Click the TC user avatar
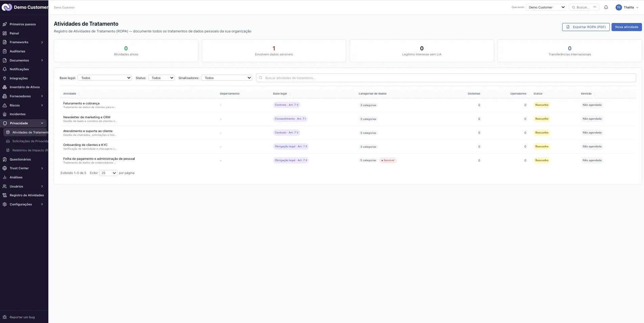This screenshot has width=644, height=323. click(619, 7)
